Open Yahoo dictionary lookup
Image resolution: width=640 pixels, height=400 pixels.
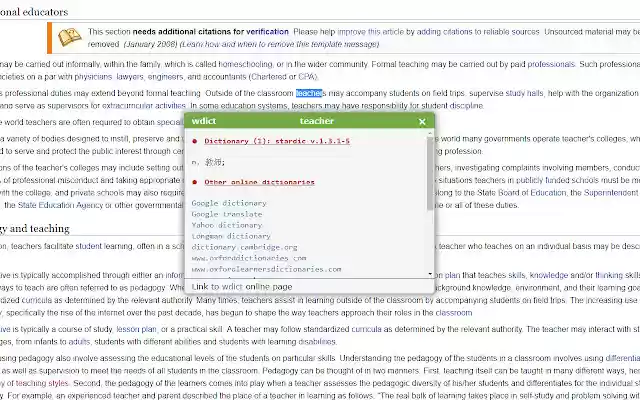(227, 225)
